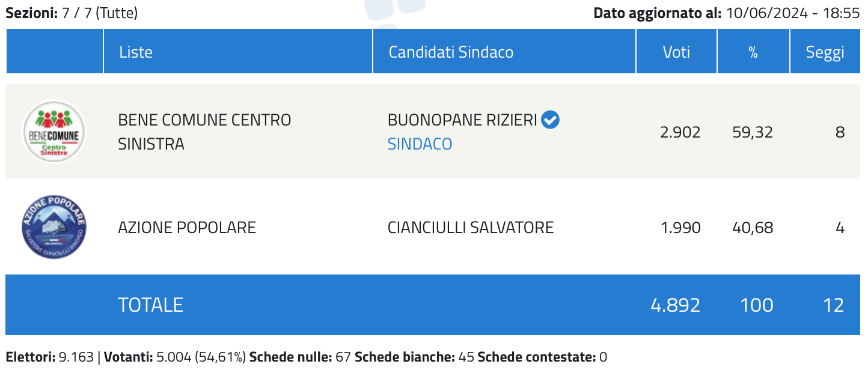Viewport: 868px width, 370px height.
Task: Click the % column header
Action: pos(753,52)
